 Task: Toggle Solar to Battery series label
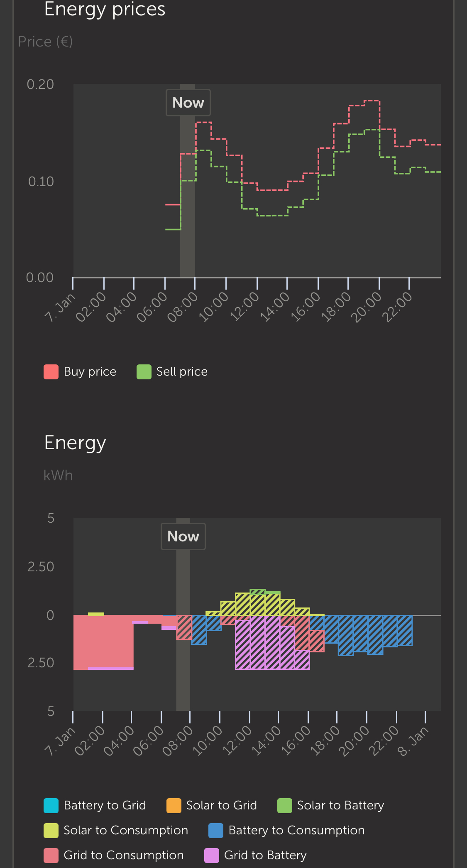[x=340, y=806]
